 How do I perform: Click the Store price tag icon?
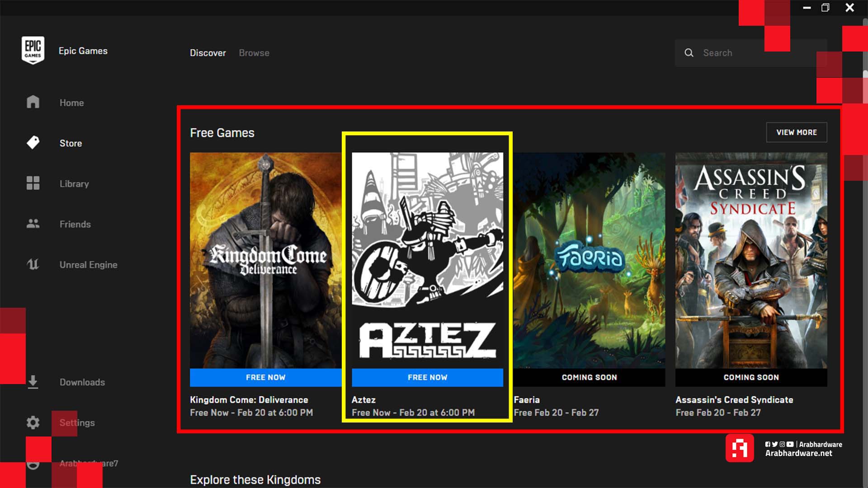click(33, 143)
